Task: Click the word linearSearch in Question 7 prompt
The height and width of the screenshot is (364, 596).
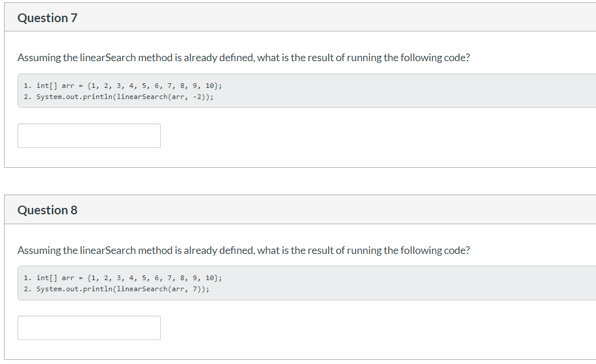Action: pyautogui.click(x=108, y=58)
